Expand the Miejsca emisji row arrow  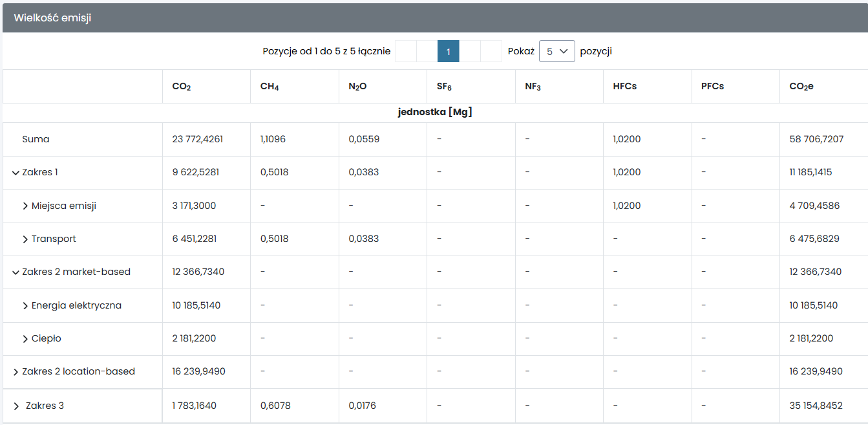point(25,206)
